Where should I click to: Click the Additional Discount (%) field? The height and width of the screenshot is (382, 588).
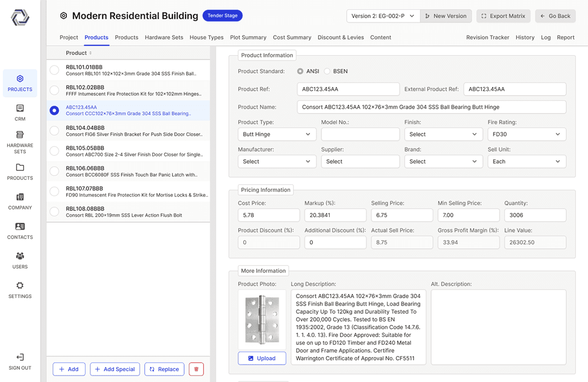[x=335, y=243]
